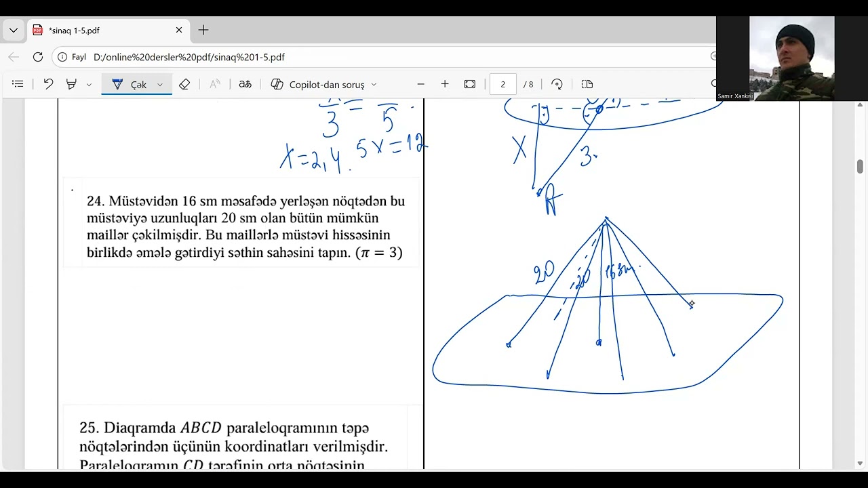Select the eraser tool
868x488 pixels.
tap(184, 84)
